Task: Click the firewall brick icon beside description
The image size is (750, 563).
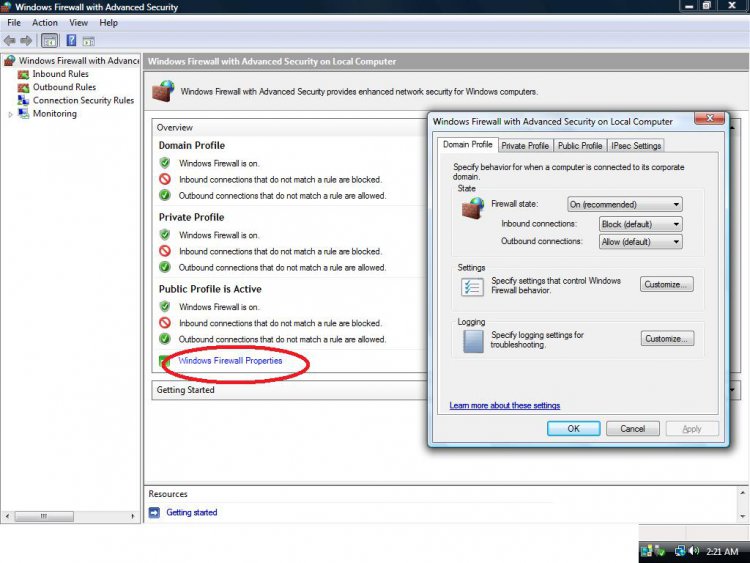Action: (x=163, y=91)
